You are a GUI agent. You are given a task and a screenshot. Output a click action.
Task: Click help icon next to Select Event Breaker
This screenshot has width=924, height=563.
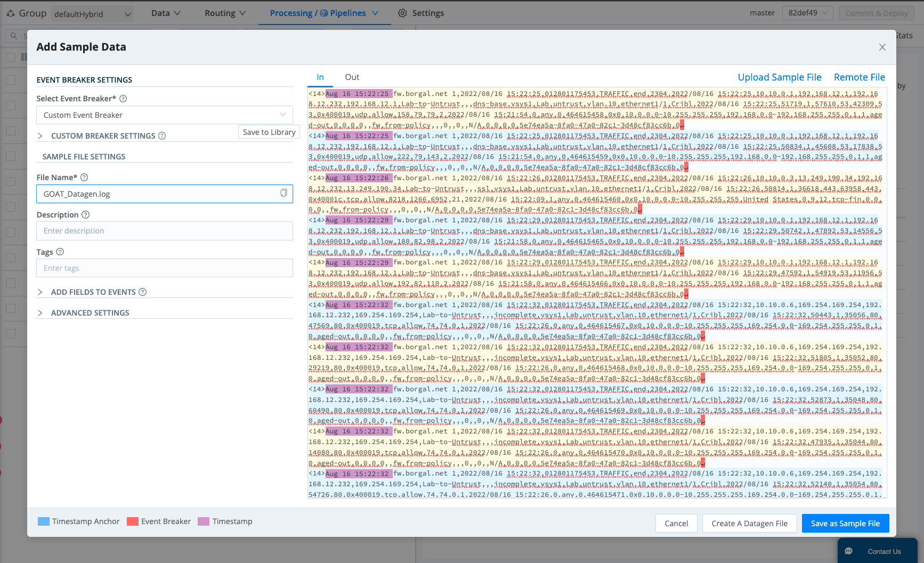tap(123, 99)
